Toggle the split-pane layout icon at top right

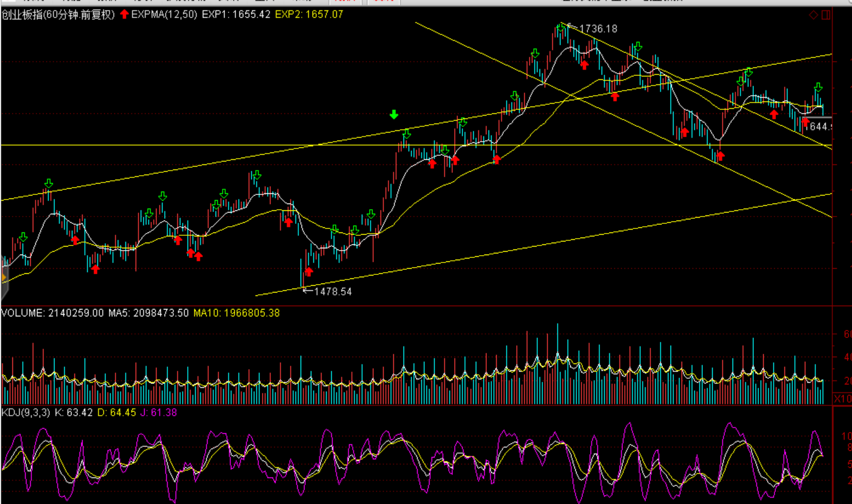826,15
